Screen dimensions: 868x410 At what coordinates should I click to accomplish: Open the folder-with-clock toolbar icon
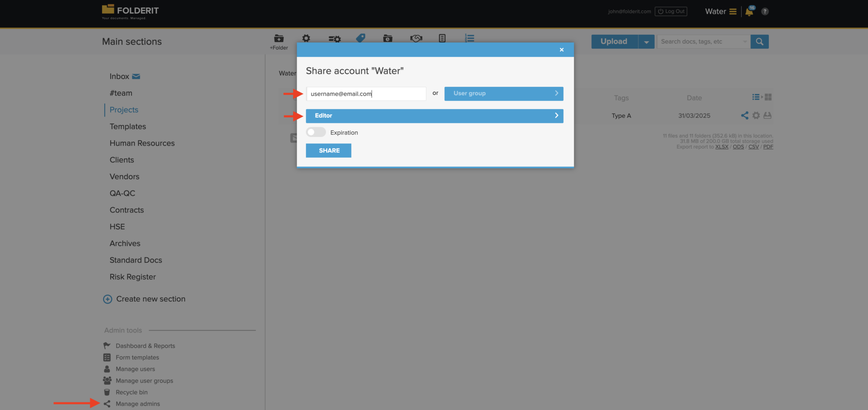(388, 38)
